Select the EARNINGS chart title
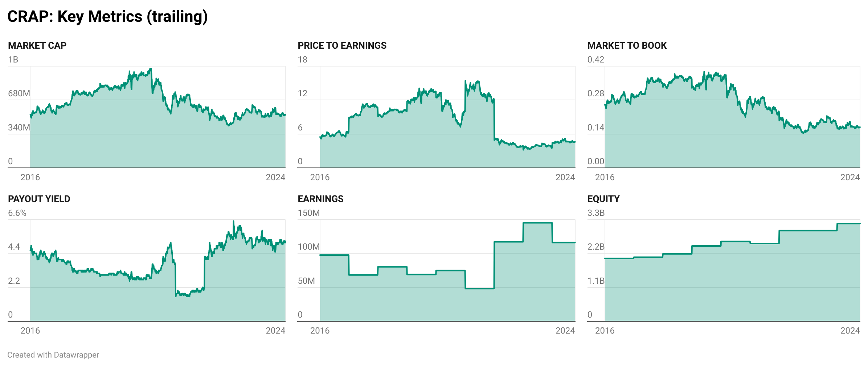868x367 pixels. 320,199
